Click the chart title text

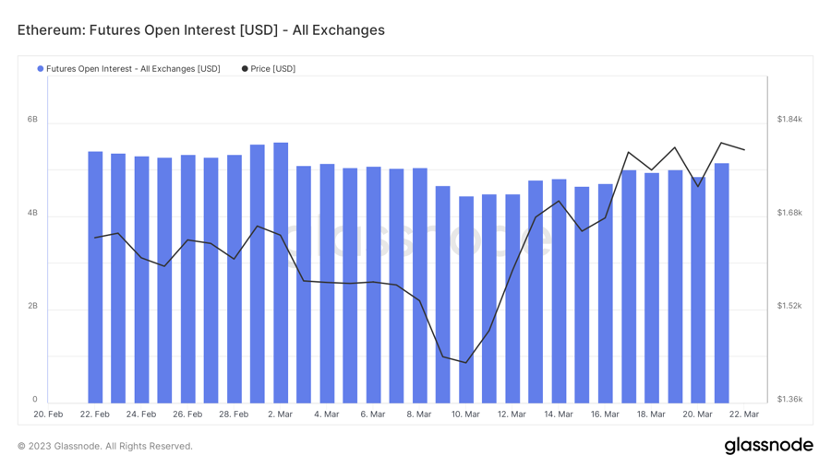pos(201,30)
